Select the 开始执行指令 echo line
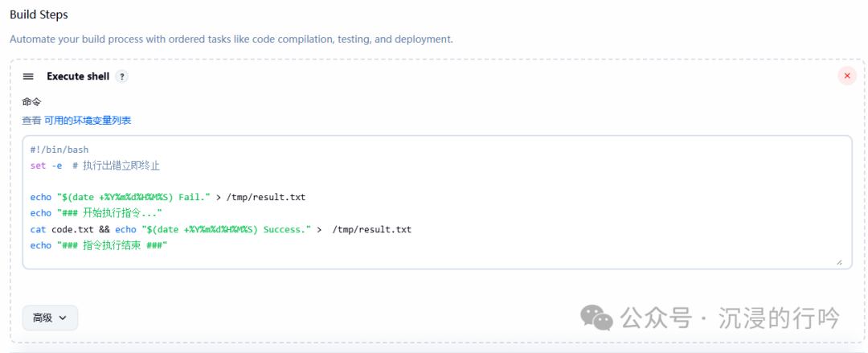 coord(96,213)
